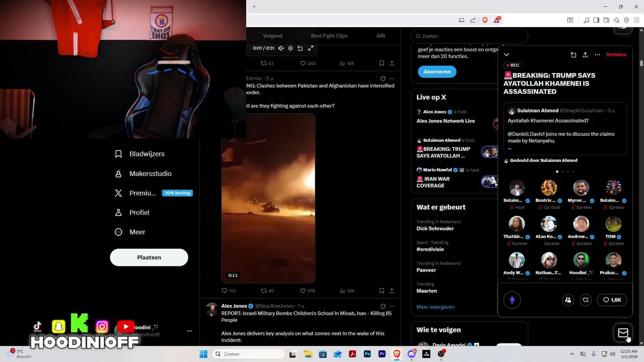Viewport: 644px width, 362px height.
Task: Like the tweet with 343 likes
Action: point(308,63)
